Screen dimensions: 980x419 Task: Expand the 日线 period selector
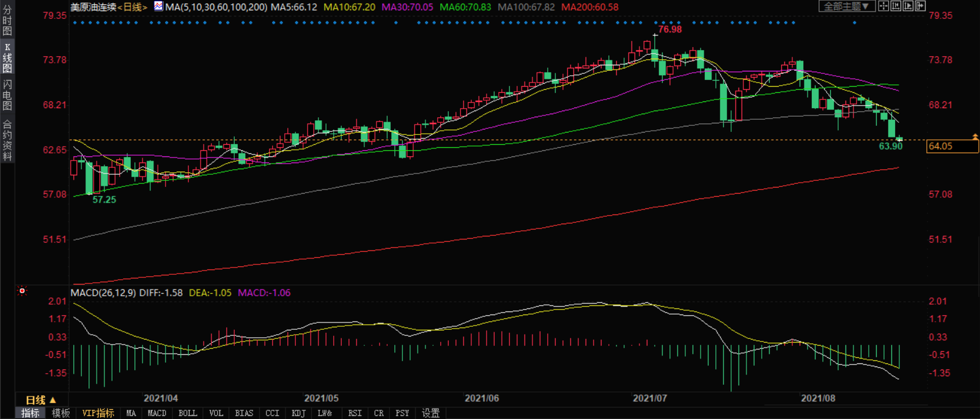pos(41,400)
